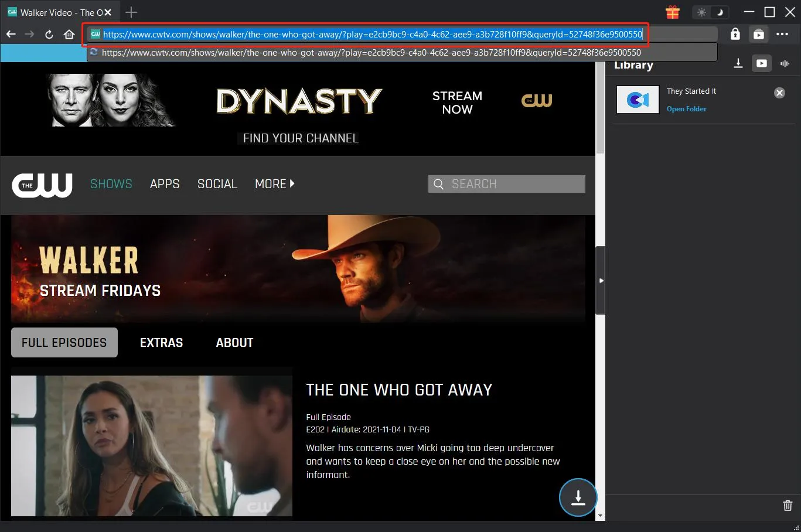Click the lock icon in the address bar
The height and width of the screenshot is (532, 801).
pos(735,34)
